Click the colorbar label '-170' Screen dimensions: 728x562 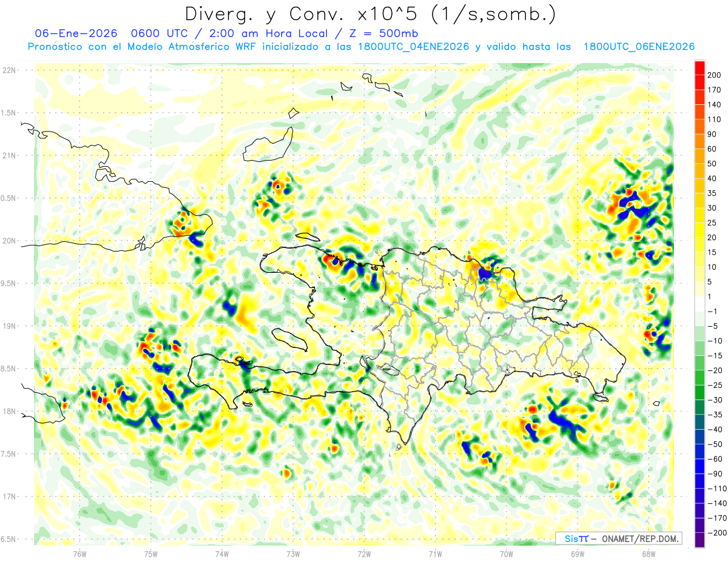(718, 518)
